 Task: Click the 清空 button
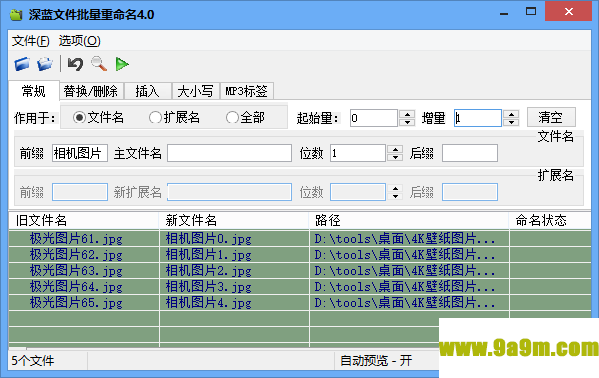(x=551, y=117)
